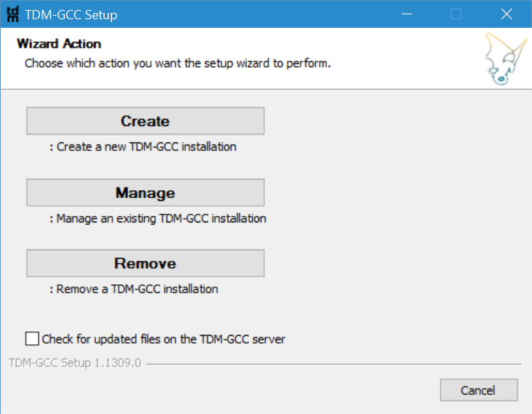The height and width of the screenshot is (414, 532).
Task: Click the Create button
Action: tap(145, 121)
